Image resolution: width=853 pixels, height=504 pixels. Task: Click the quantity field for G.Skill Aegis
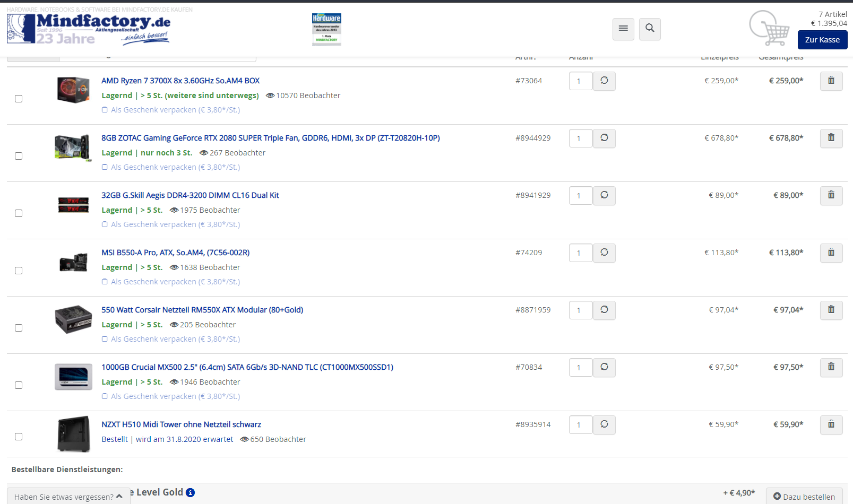click(581, 196)
